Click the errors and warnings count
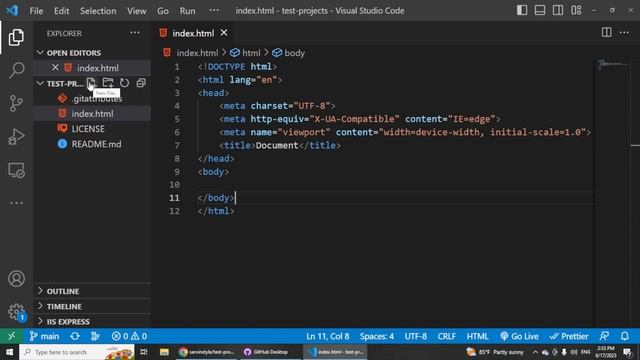 point(129,336)
